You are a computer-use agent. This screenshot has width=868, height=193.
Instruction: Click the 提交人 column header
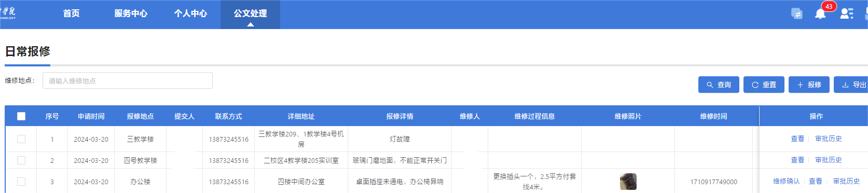(x=185, y=116)
